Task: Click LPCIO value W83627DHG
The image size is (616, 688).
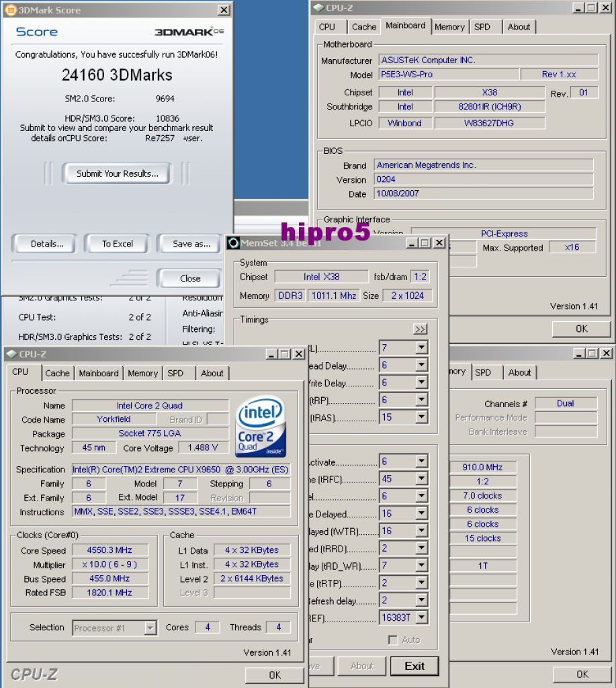Action: click(490, 124)
